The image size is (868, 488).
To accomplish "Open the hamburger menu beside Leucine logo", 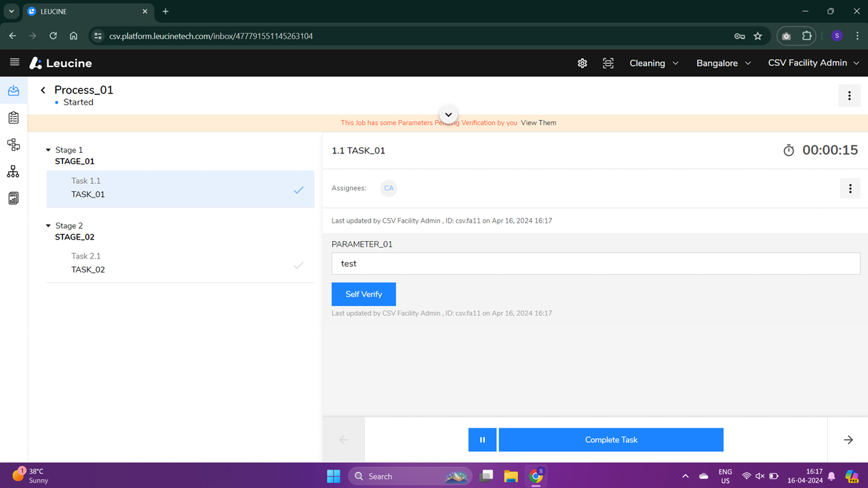I will (14, 62).
